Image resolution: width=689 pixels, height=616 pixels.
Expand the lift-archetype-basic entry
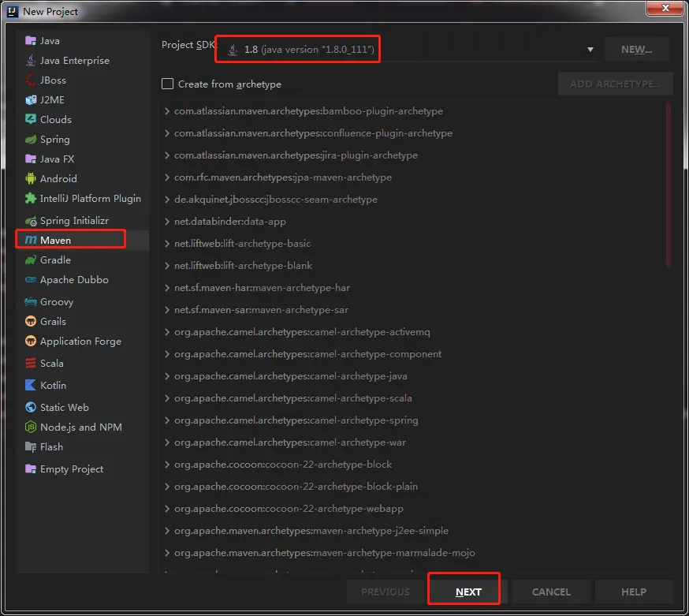coord(167,244)
